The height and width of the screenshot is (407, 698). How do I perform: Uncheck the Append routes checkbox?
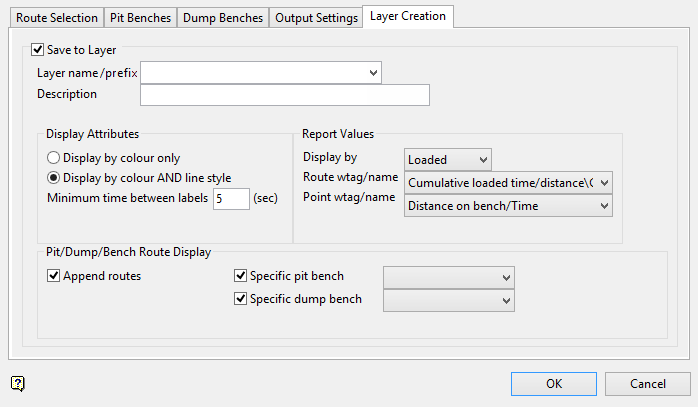53,276
